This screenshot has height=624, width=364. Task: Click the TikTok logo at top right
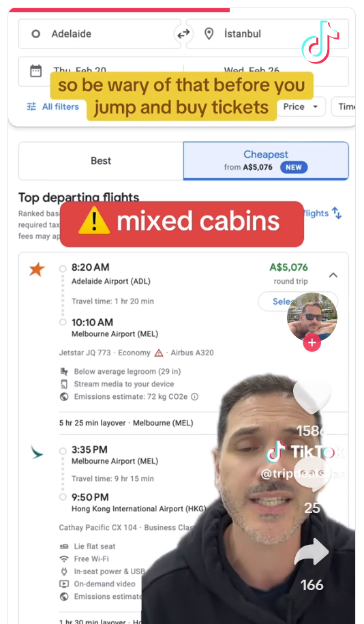320,42
